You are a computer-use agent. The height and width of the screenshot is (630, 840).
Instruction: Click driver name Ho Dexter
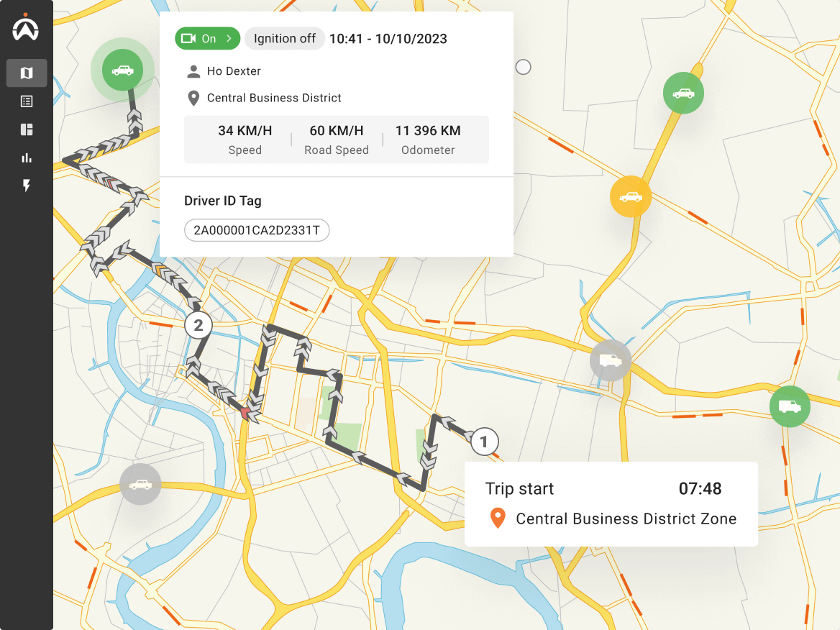point(234,71)
